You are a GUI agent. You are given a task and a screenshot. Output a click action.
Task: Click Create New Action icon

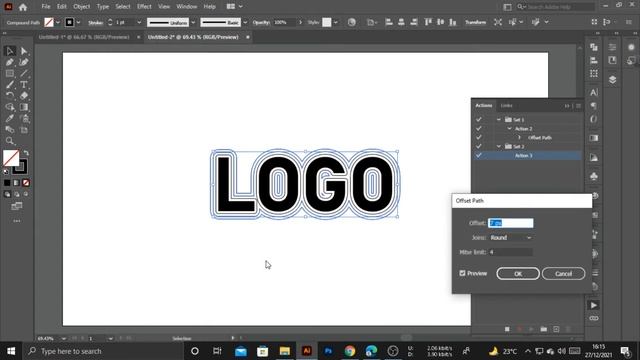click(x=556, y=329)
